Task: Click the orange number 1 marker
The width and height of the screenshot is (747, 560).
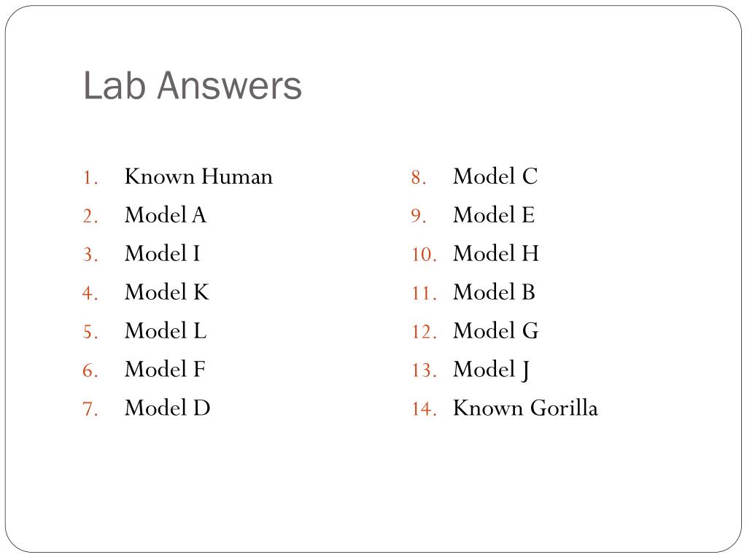Action: 90,178
